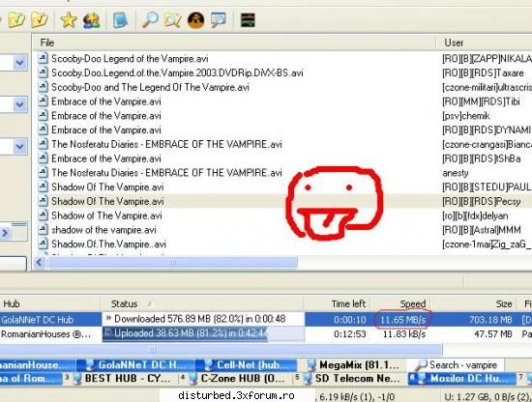Open Finished Downloads folder with green check

(x=16, y=19)
